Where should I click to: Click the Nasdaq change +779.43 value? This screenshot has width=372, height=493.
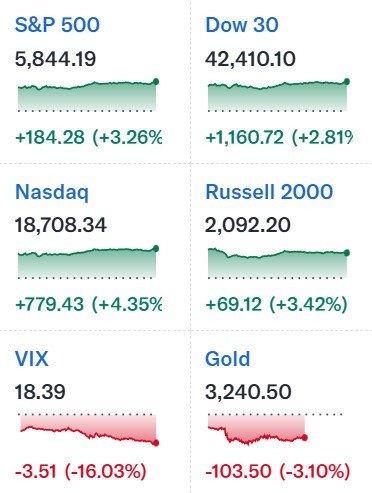[50, 304]
